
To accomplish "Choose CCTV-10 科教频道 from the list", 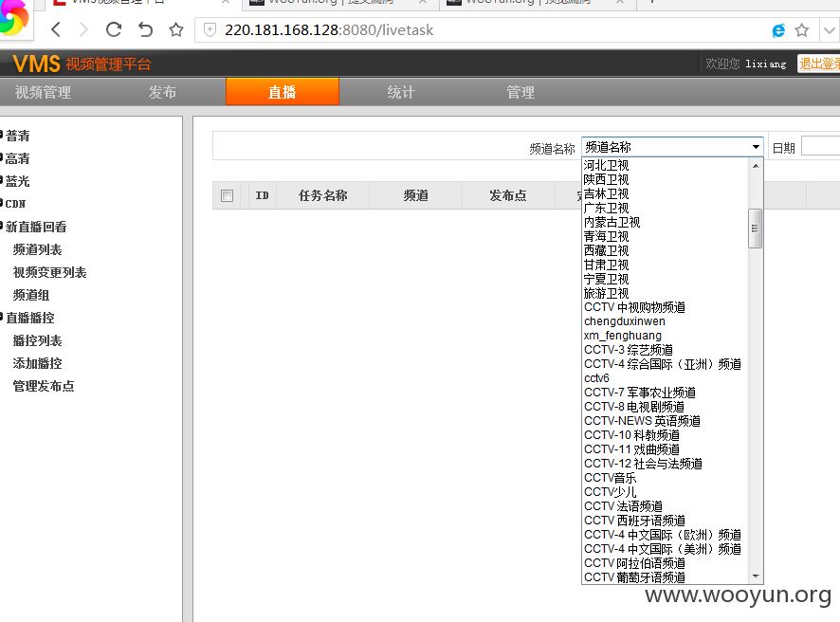I will click(x=665, y=435).
